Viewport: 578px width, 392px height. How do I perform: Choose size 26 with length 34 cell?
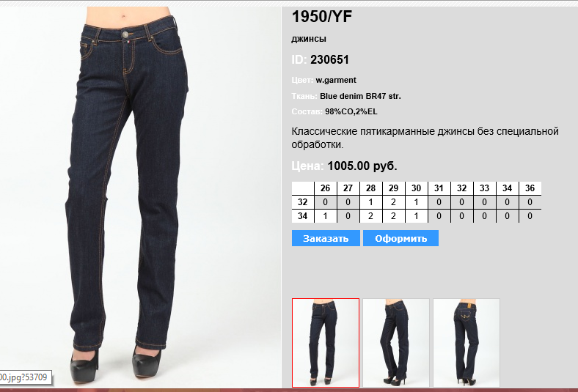coord(325,216)
